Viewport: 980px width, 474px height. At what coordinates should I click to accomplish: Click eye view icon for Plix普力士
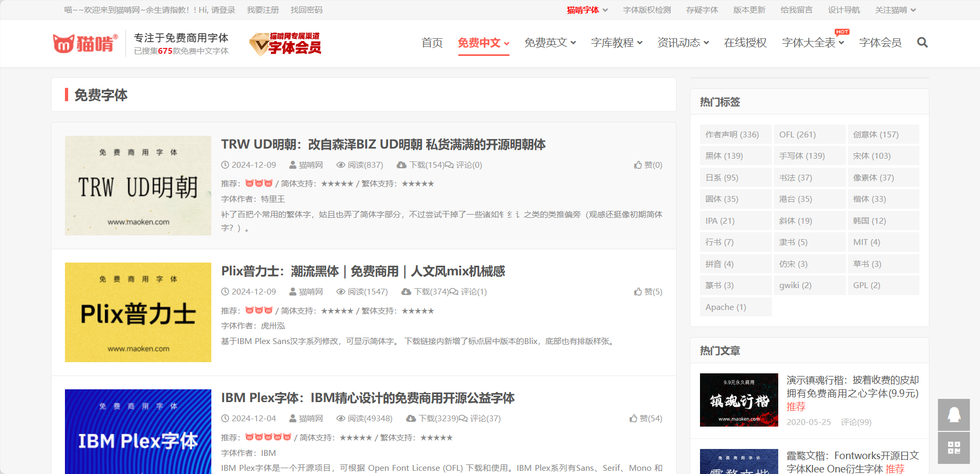point(341,292)
